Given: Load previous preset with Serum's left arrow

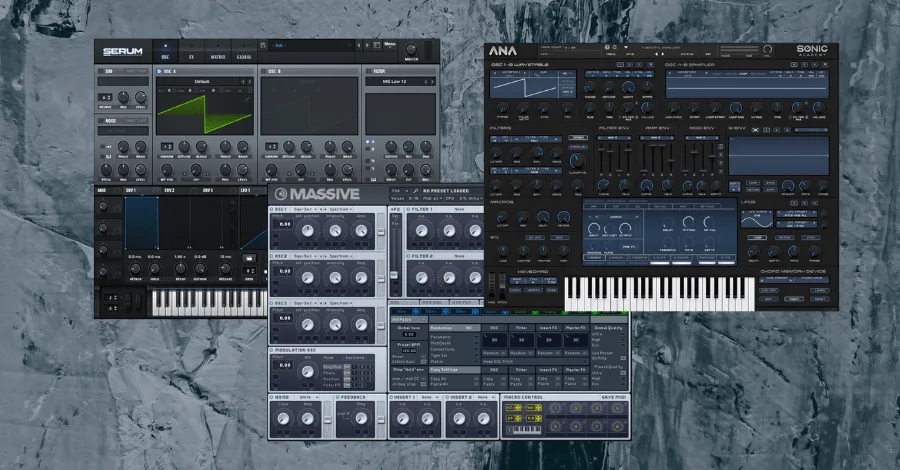Looking at the screenshot, I should [359, 45].
